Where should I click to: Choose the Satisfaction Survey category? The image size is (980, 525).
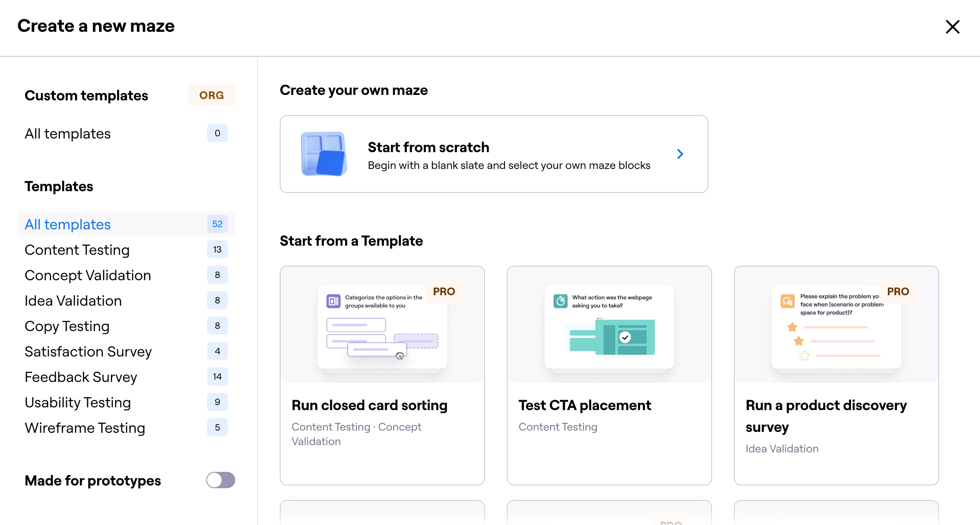[88, 352]
